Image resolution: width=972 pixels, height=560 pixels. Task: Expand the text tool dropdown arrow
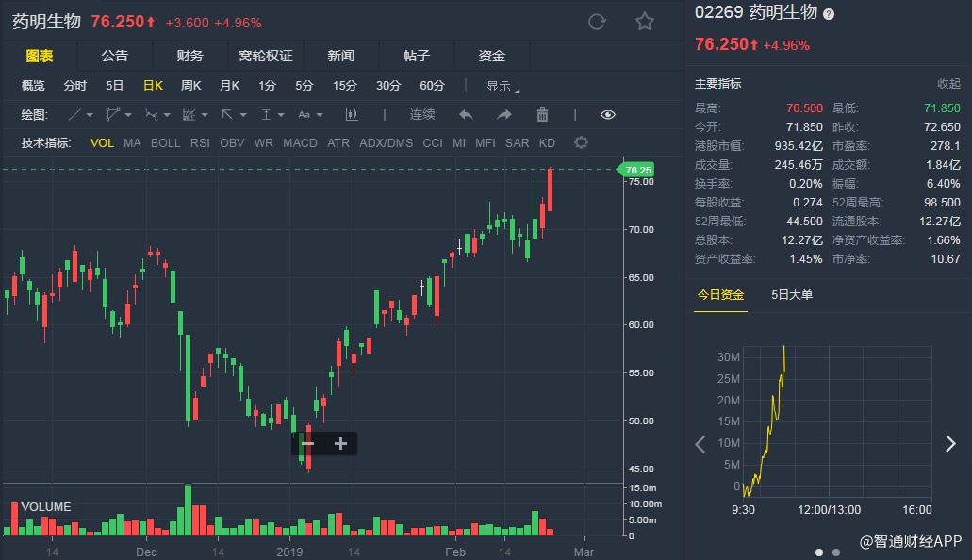click(x=320, y=115)
